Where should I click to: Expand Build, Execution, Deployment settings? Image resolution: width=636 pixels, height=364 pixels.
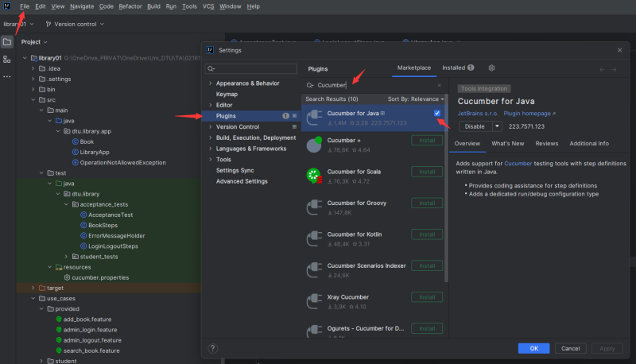pyautogui.click(x=210, y=137)
